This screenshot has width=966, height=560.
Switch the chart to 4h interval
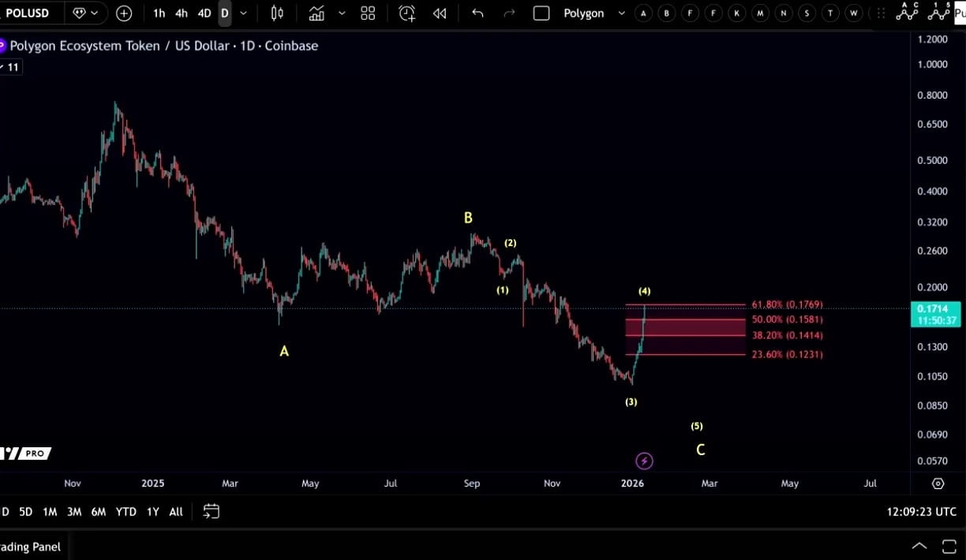[x=182, y=13]
